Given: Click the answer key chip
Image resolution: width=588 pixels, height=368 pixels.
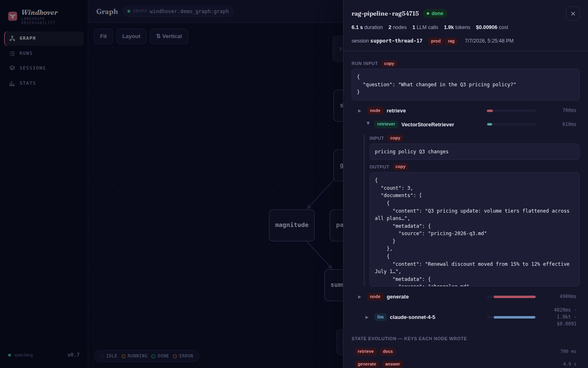Looking at the screenshot, I should pyautogui.click(x=393, y=364).
